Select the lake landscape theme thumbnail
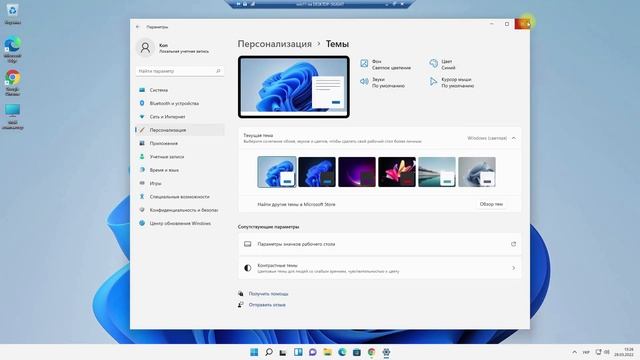The width and height of the screenshot is (640, 360). point(437,172)
